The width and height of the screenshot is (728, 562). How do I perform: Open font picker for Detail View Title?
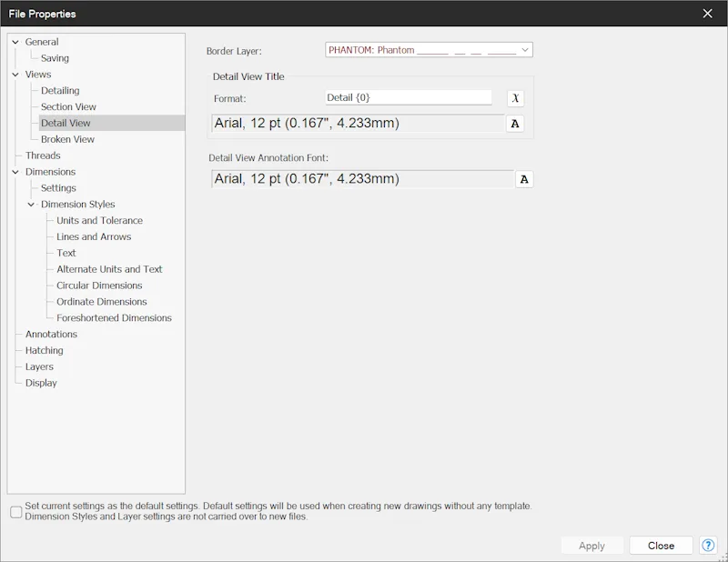515,124
